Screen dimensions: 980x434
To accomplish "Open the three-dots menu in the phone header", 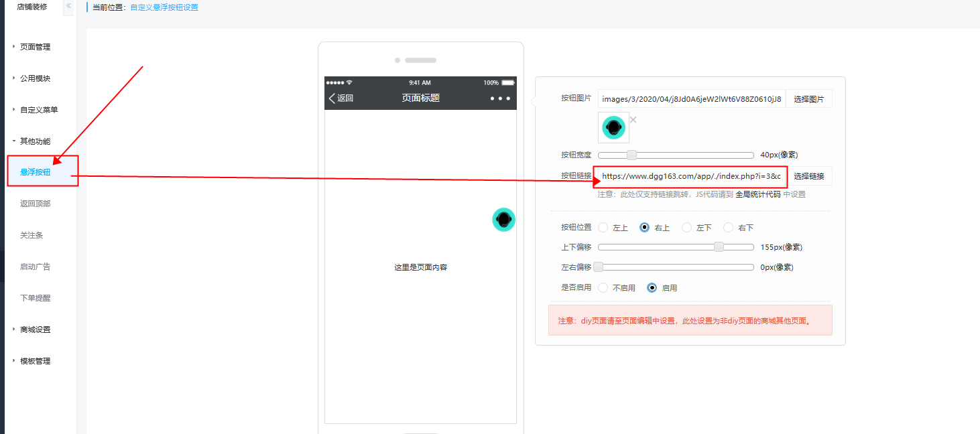I will [x=500, y=98].
